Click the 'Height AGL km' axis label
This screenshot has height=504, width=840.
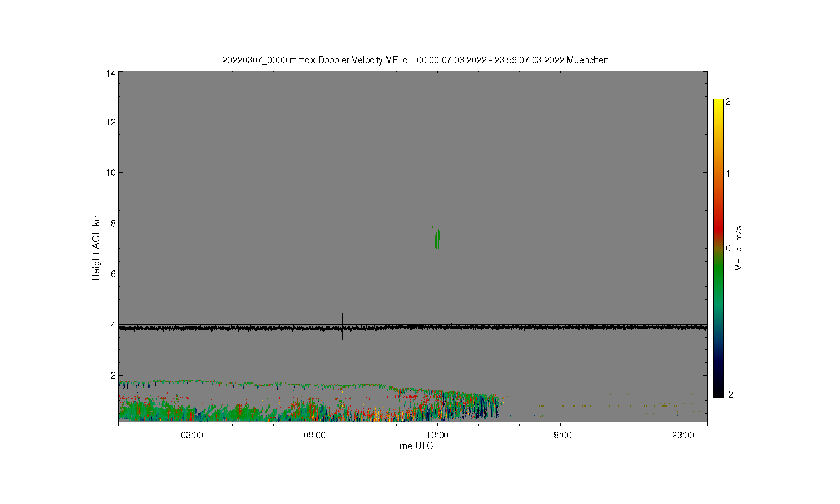[x=96, y=247]
